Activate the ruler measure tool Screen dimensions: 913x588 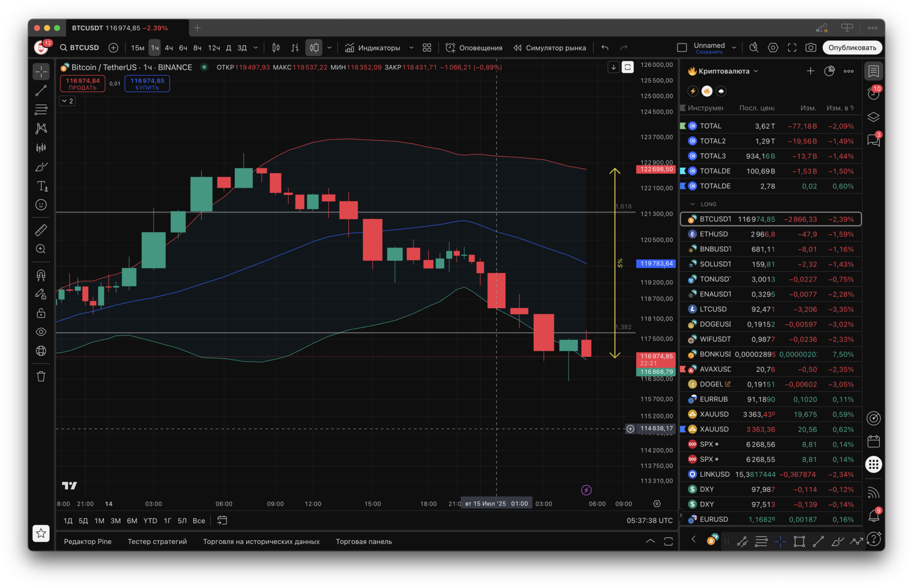pos(41,230)
